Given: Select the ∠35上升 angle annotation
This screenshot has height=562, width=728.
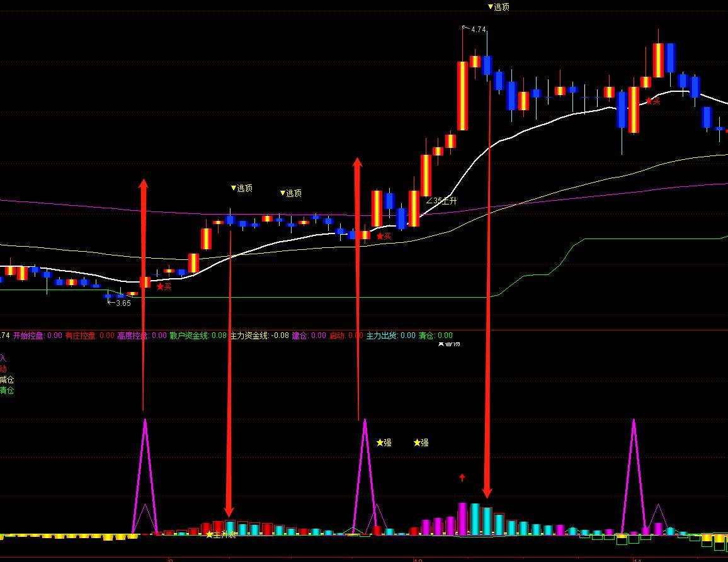Looking at the screenshot, I should (441, 201).
